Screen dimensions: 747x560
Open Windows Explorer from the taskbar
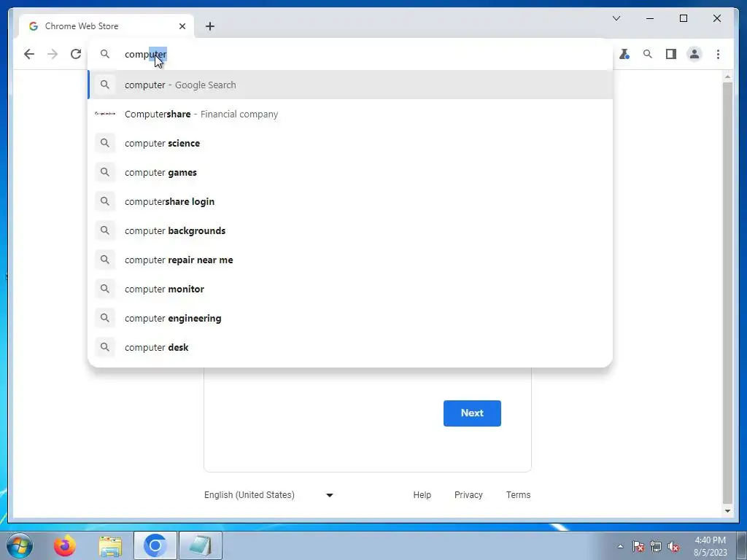pyautogui.click(x=110, y=545)
